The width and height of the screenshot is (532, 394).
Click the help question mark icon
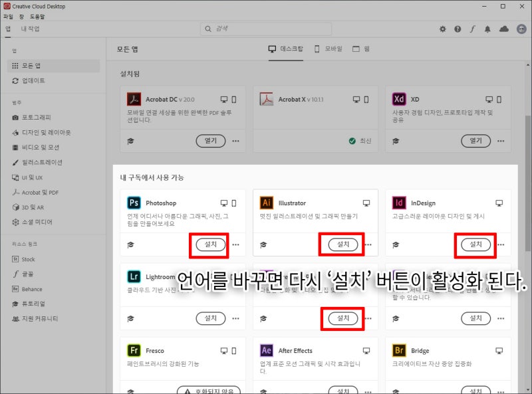pos(458,29)
